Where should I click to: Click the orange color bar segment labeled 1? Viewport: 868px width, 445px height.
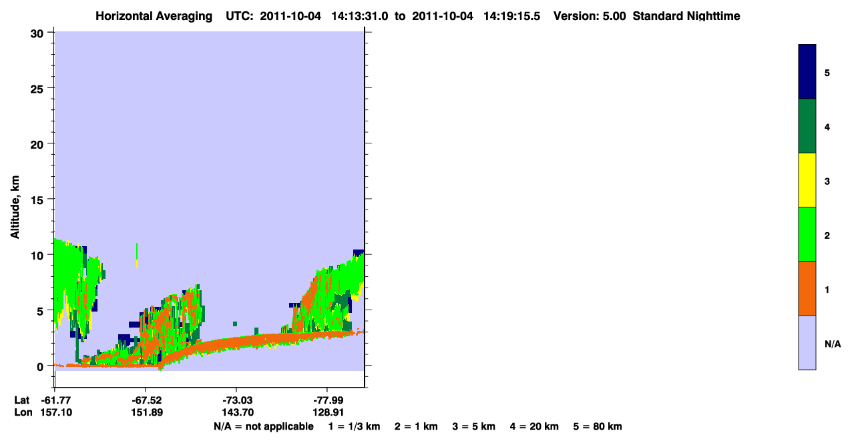click(x=807, y=288)
